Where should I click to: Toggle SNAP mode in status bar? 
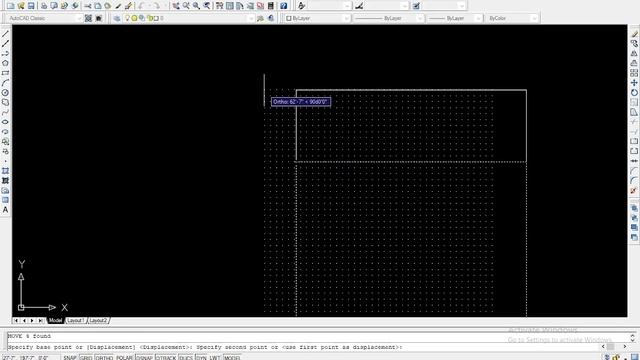tap(70, 358)
